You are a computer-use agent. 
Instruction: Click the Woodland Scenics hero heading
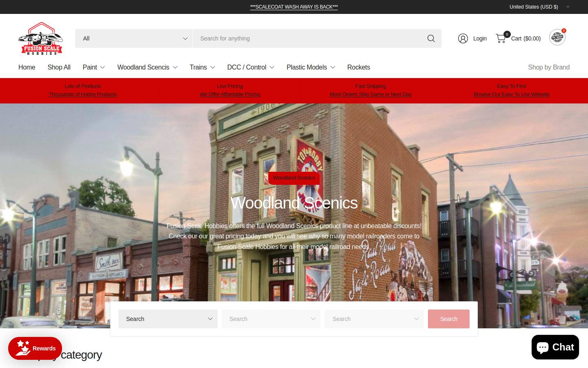point(294,203)
